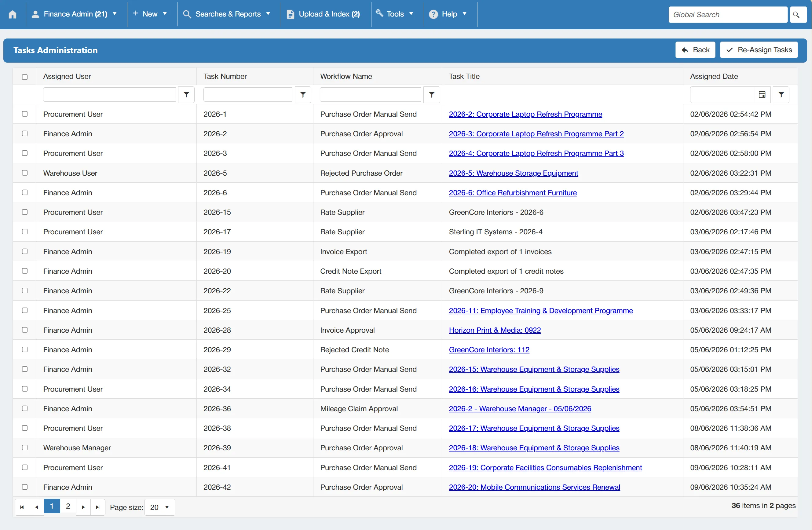Apply filter for Assigned User column
Viewport: 812px width, 530px height.
[186, 94]
